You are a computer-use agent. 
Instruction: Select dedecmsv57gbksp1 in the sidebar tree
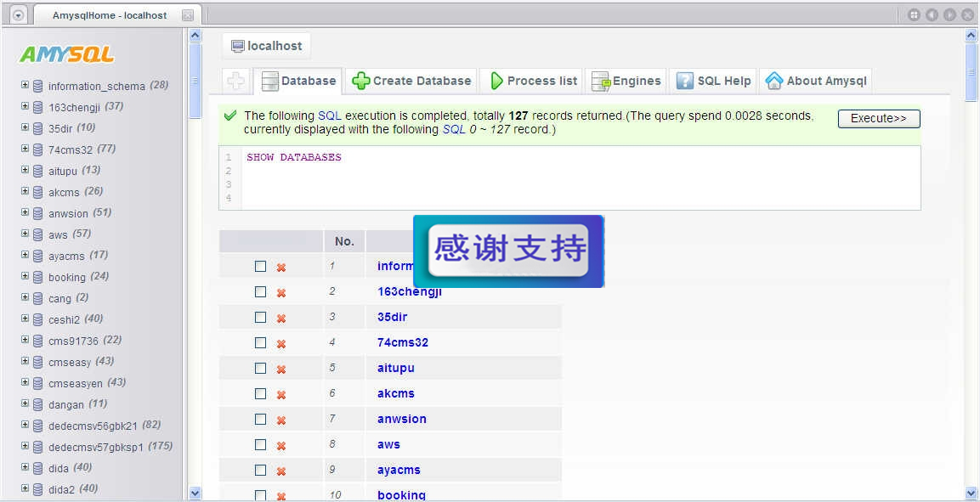point(96,447)
